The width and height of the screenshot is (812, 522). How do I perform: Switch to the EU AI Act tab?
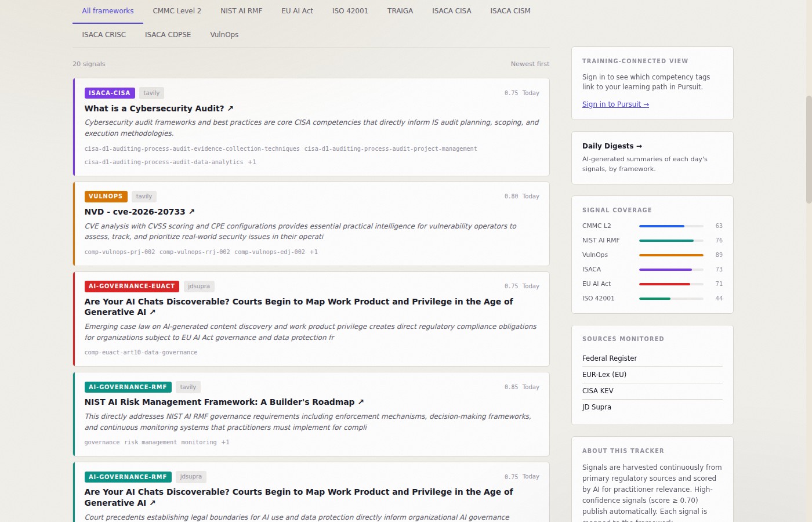click(297, 11)
